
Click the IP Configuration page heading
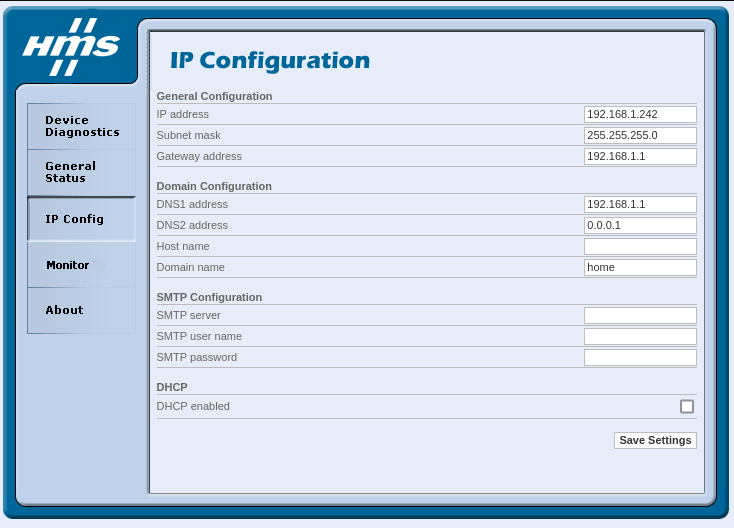[270, 60]
